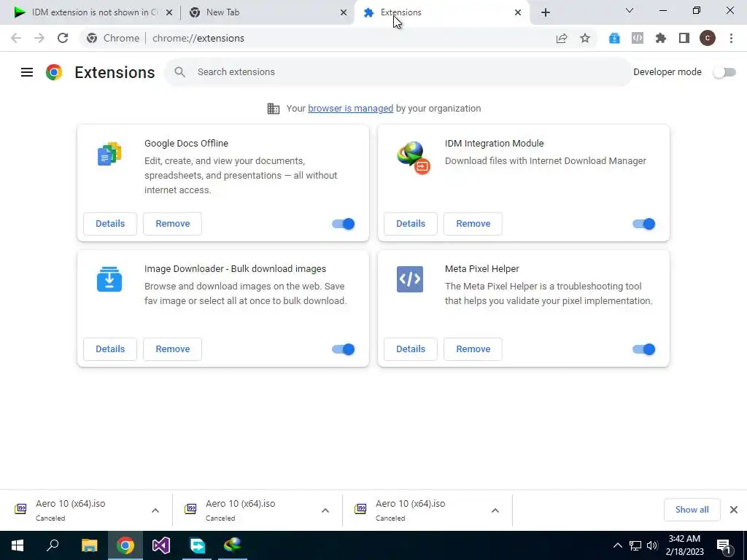This screenshot has width=747, height=560.
Task: Show hidden system tray icons
Action: click(617, 545)
